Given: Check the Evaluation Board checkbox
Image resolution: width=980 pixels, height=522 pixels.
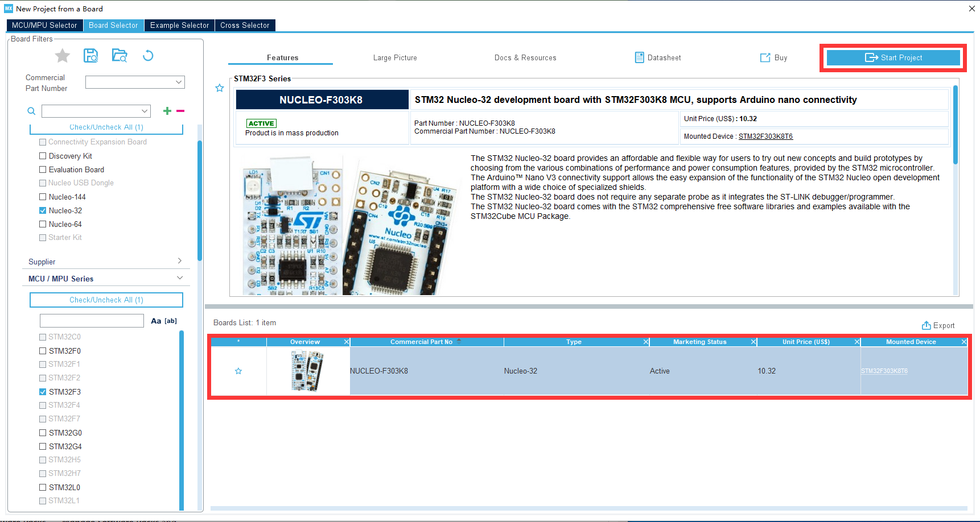Looking at the screenshot, I should tap(43, 169).
